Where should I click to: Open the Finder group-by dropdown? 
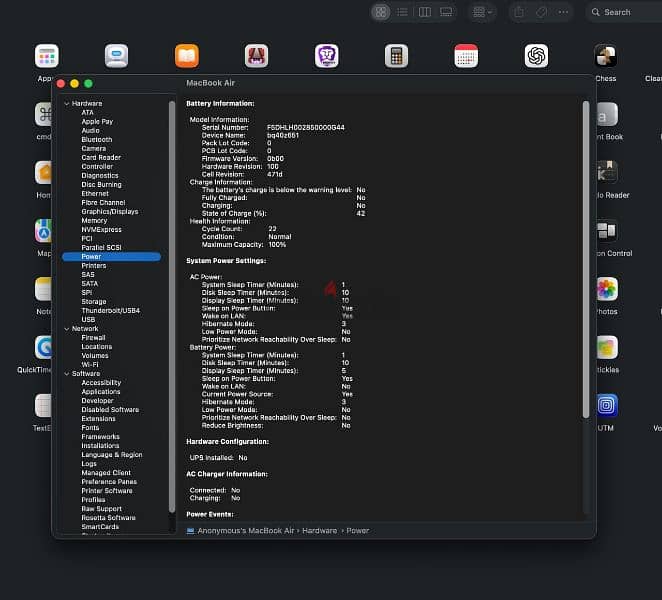(482, 12)
